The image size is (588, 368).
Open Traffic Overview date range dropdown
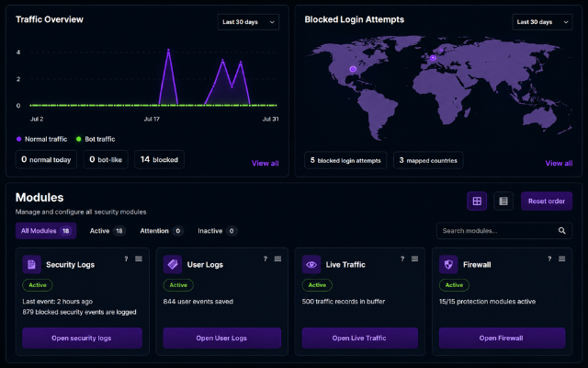248,22
